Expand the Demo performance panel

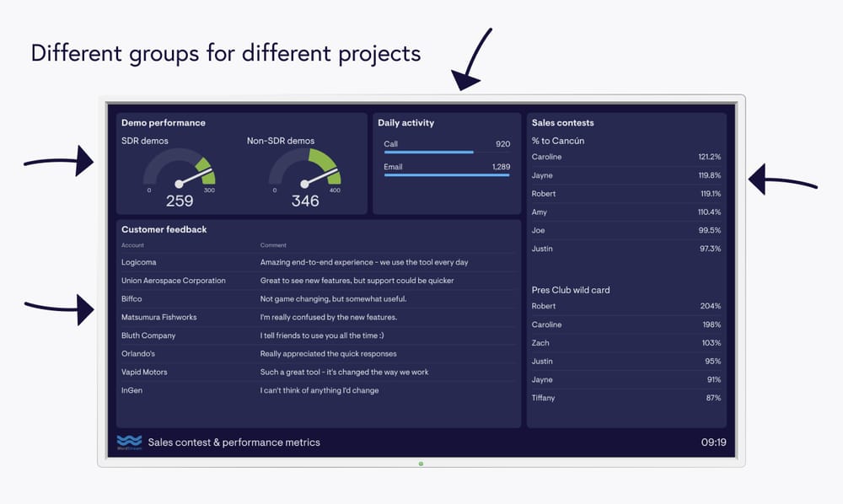164,122
